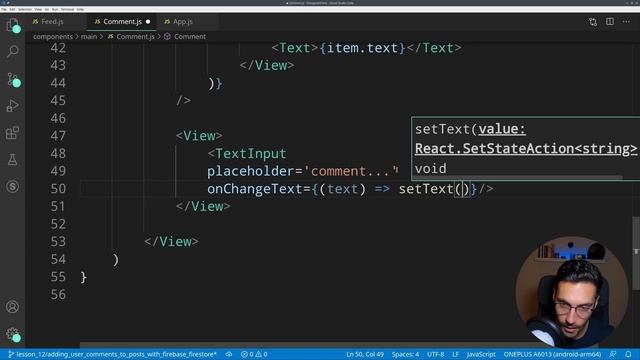Select the Comment.js tab
This screenshot has width=640, height=360.
[x=122, y=22]
